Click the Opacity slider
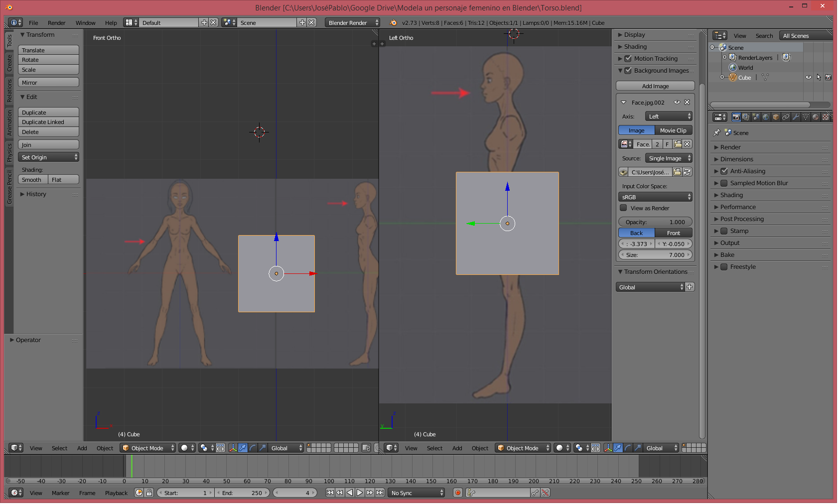The image size is (838, 504). tap(655, 222)
